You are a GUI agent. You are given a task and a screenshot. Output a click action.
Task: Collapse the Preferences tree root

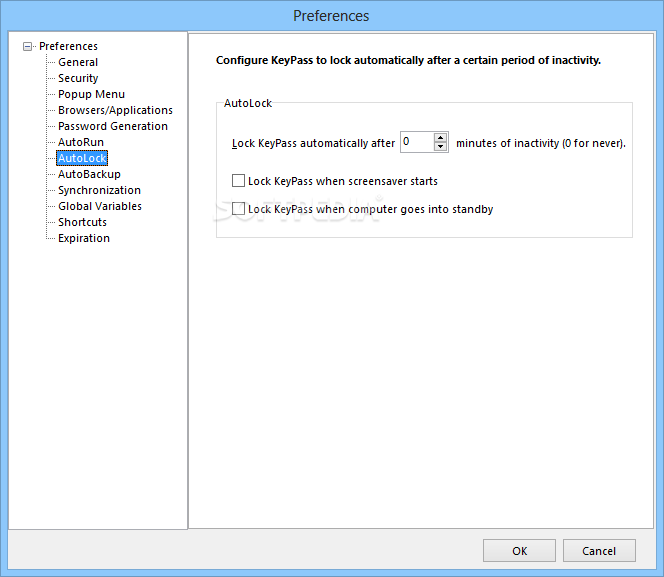(28, 46)
